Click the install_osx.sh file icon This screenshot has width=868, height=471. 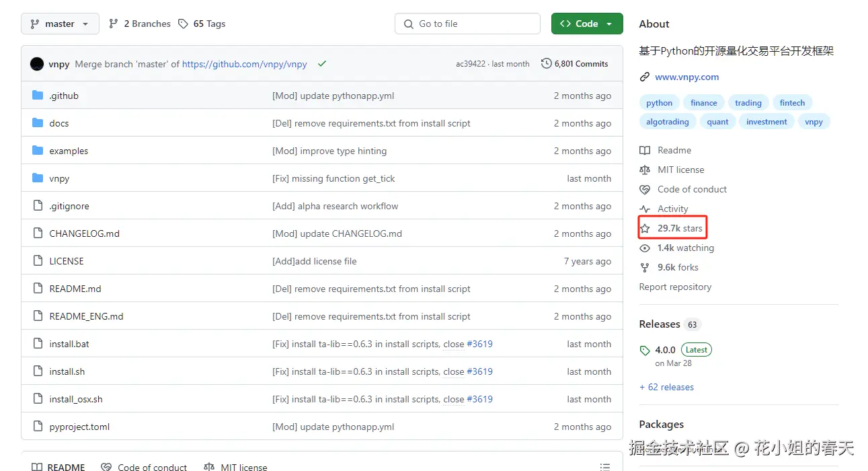(38, 399)
